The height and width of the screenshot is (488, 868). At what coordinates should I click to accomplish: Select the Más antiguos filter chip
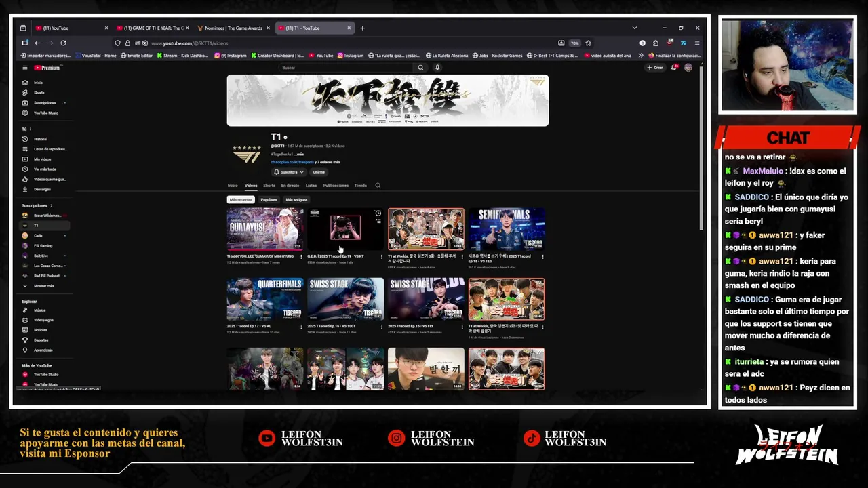coord(296,200)
